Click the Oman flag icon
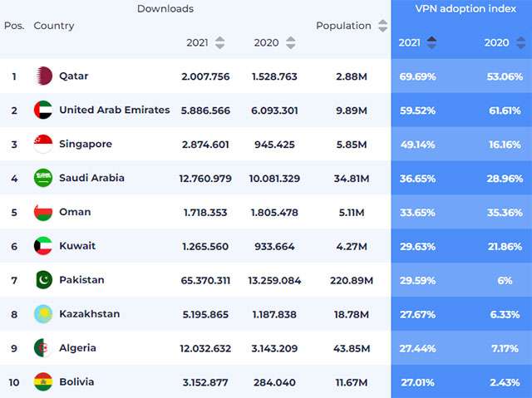Image resolution: width=532 pixels, height=398 pixels. coord(43,212)
